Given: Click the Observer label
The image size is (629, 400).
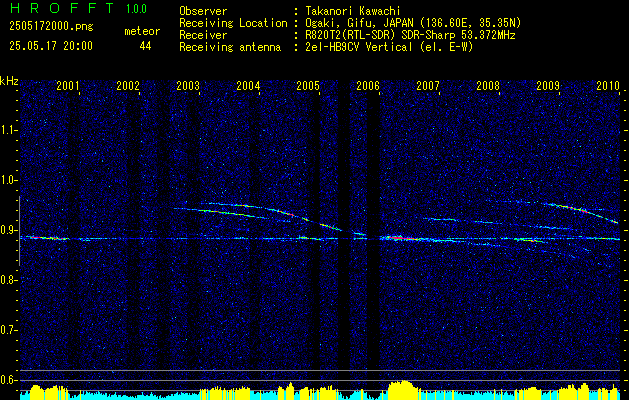Looking at the screenshot, I should 203,11.
